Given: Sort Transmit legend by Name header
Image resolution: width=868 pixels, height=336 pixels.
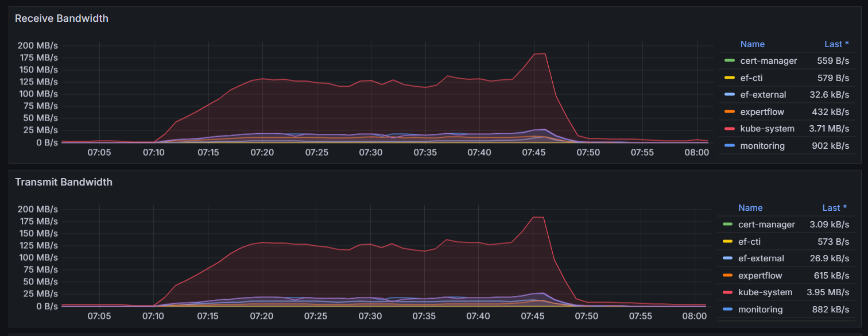Looking at the screenshot, I should click(750, 208).
